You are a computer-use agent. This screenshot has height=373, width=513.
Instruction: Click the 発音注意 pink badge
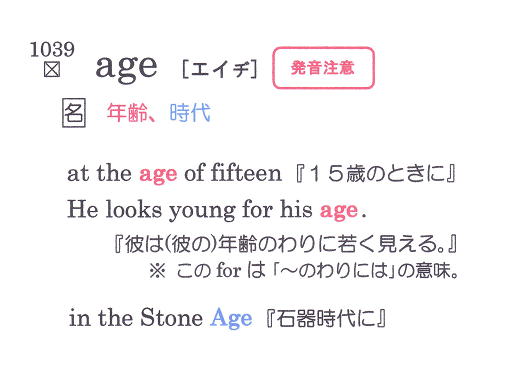(323, 68)
